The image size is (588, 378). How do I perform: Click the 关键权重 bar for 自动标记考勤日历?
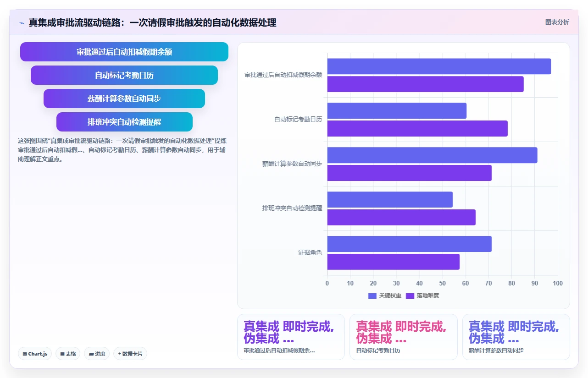397,111
